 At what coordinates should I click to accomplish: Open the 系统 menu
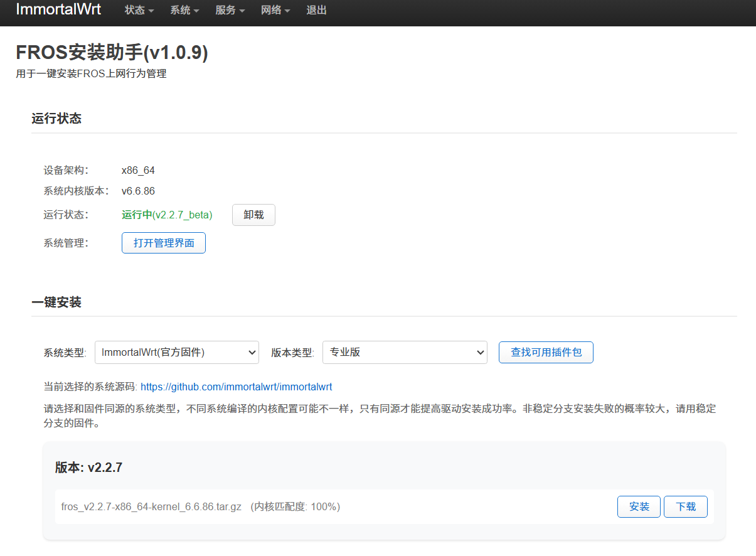click(184, 10)
